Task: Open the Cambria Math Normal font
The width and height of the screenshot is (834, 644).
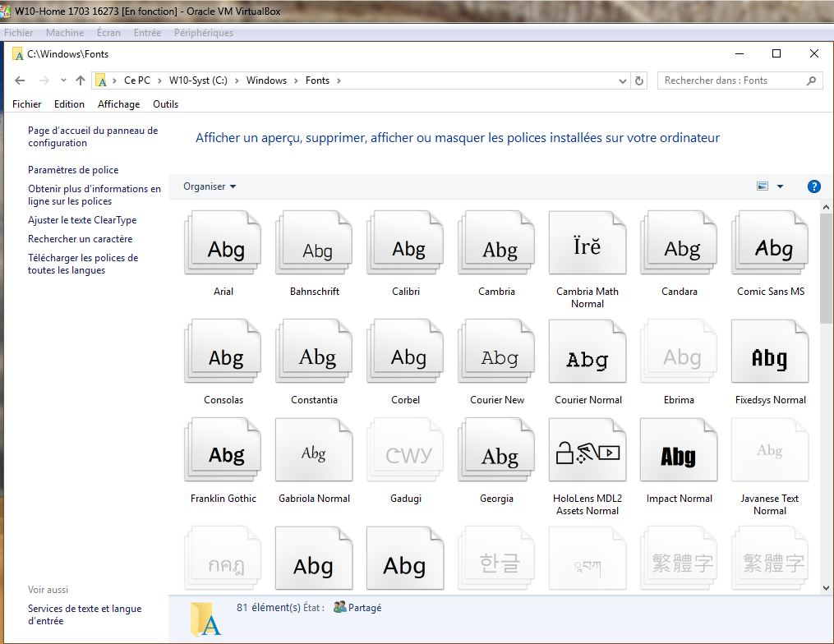Action: click(587, 242)
